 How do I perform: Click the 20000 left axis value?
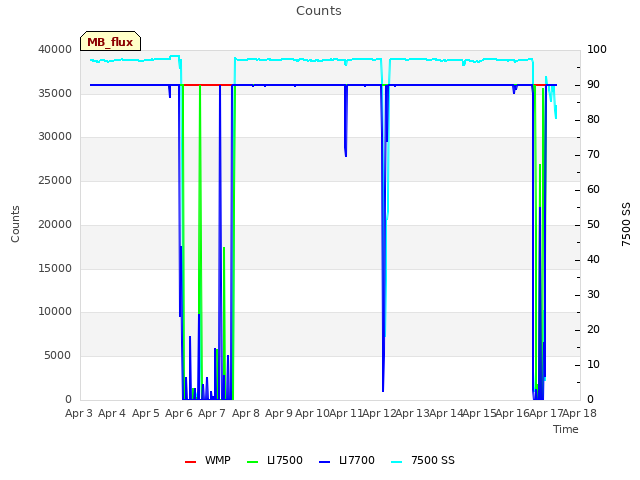pyautogui.click(x=55, y=224)
